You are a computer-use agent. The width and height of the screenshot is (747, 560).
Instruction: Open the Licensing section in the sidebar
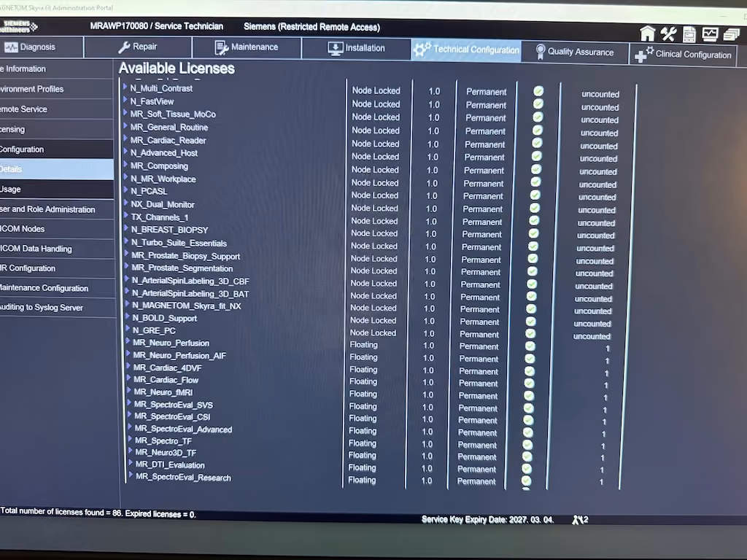pyautogui.click(x=56, y=129)
